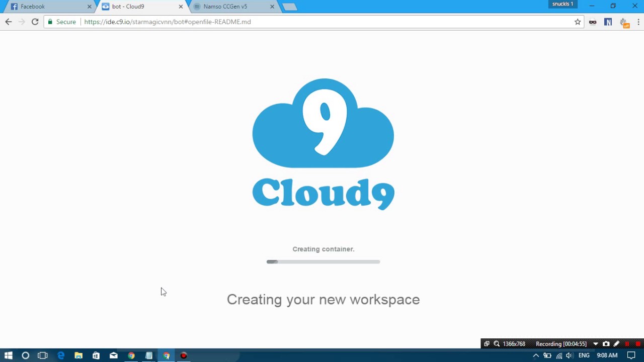
Task: Open Cortana search circle
Action: [x=25, y=355]
